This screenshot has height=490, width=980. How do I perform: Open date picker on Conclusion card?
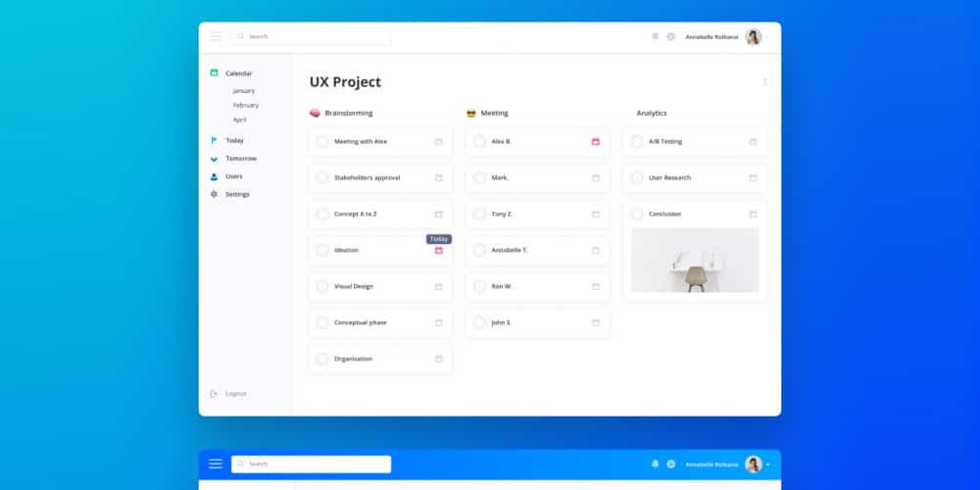click(753, 215)
